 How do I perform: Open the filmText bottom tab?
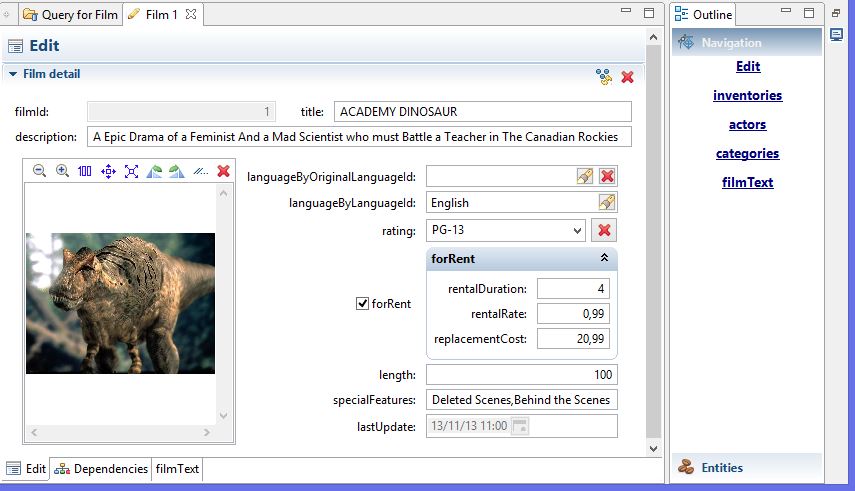177,469
